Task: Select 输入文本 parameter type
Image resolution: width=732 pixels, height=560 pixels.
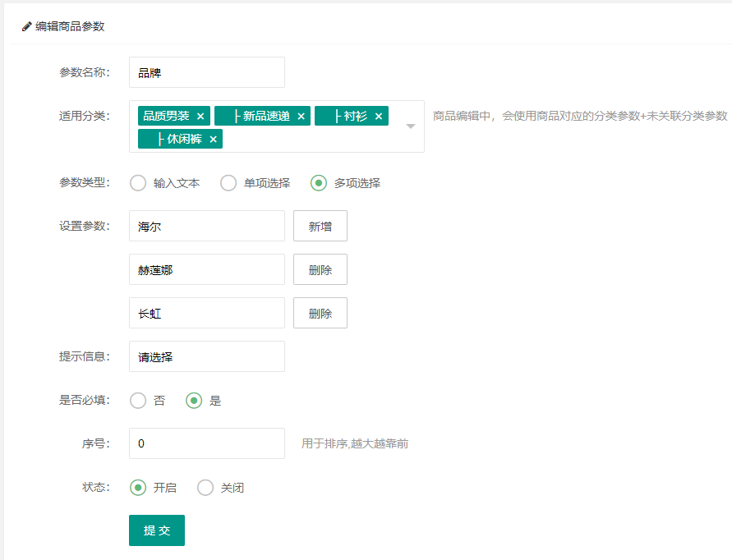Action: pyautogui.click(x=138, y=183)
